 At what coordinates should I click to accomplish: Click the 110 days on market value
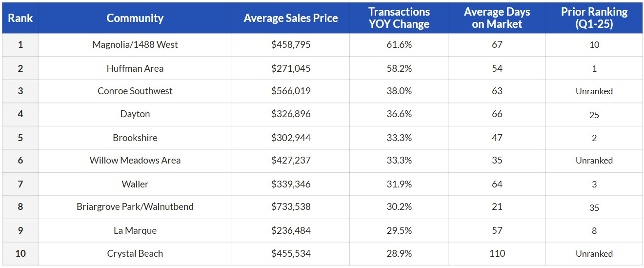(x=497, y=253)
